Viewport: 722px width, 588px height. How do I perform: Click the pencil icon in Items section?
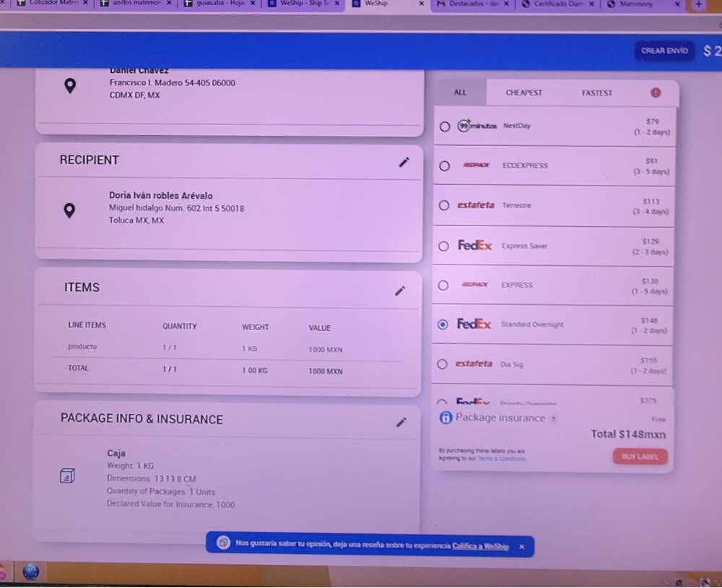(400, 290)
